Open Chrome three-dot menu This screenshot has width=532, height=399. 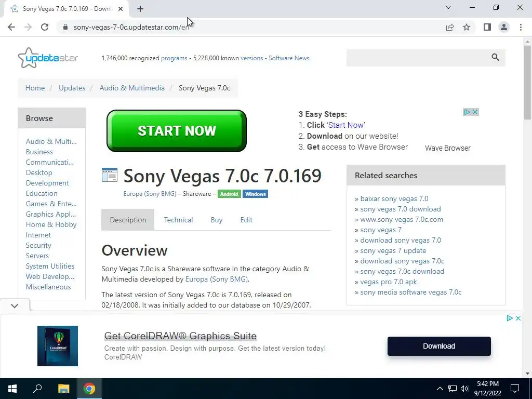point(521,27)
